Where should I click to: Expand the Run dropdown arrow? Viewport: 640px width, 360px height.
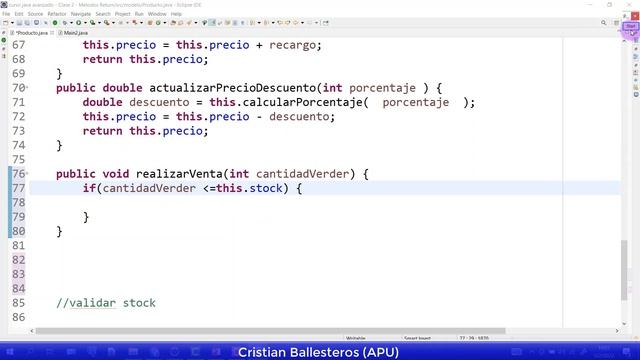(85, 23)
